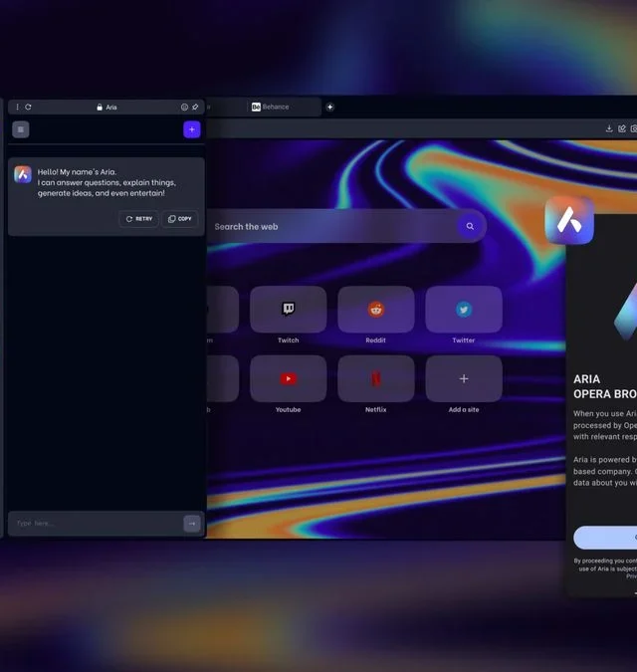
Task: Click the gray square button in Aria panel
Action: (x=21, y=129)
